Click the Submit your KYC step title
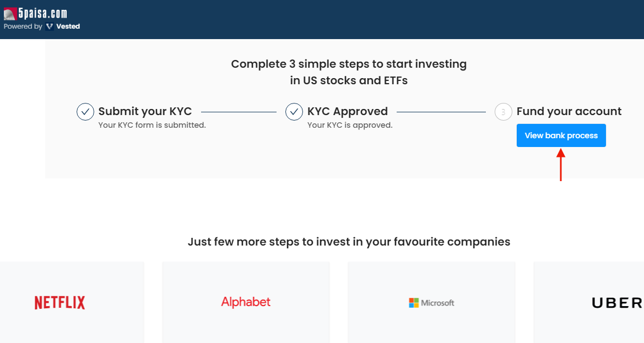The image size is (644, 343). (x=145, y=111)
